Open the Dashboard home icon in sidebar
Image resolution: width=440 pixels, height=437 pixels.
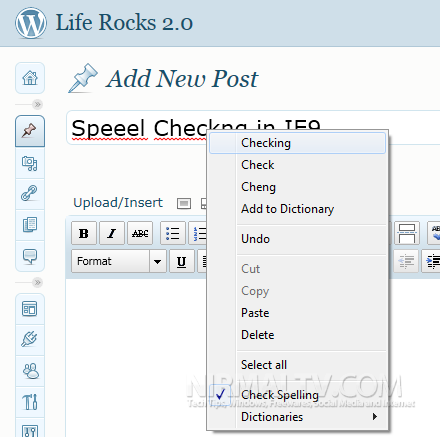tap(30, 78)
